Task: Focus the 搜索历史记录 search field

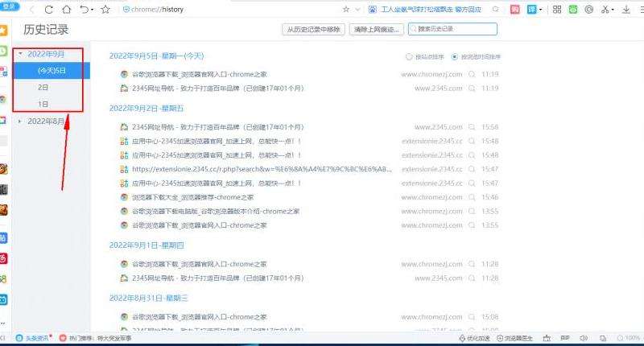Action: [x=452, y=29]
